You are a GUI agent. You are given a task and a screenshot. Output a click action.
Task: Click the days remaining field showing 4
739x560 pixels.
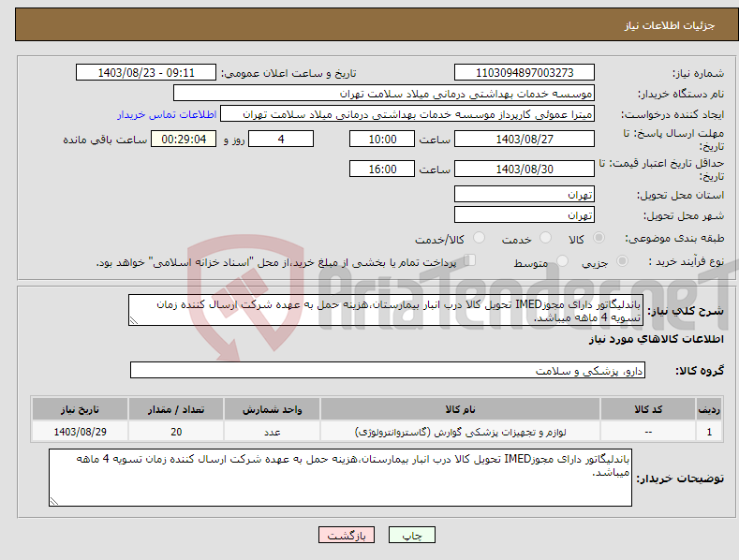click(281, 139)
